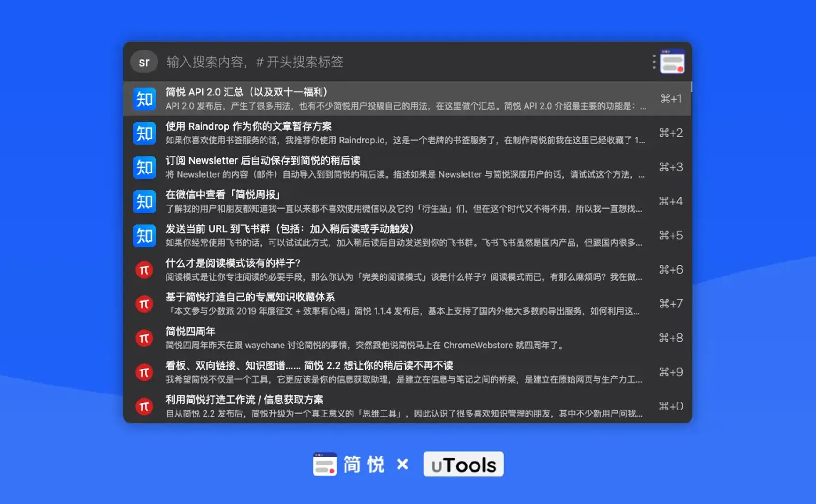Click description starting 'API 2.0 发布后'

(406, 106)
